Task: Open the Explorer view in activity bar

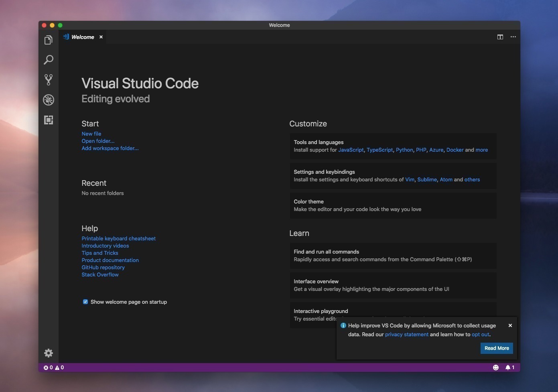Action: click(x=49, y=40)
